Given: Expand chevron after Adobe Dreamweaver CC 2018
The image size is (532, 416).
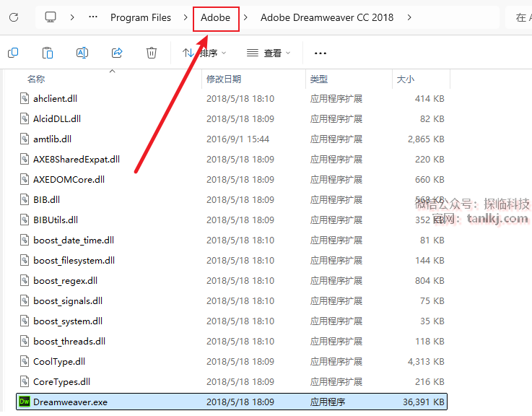Looking at the screenshot, I should 410,17.
